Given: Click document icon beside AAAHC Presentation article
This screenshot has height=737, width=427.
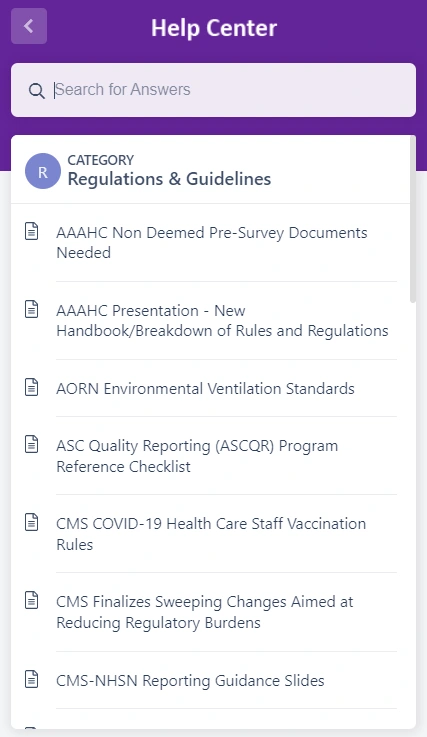Looking at the screenshot, I should (x=32, y=309).
